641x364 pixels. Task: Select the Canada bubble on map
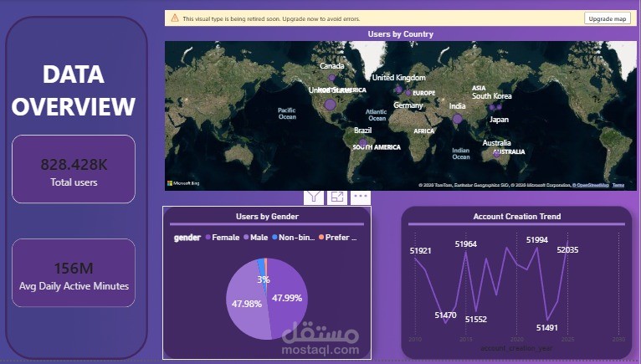tap(332, 78)
